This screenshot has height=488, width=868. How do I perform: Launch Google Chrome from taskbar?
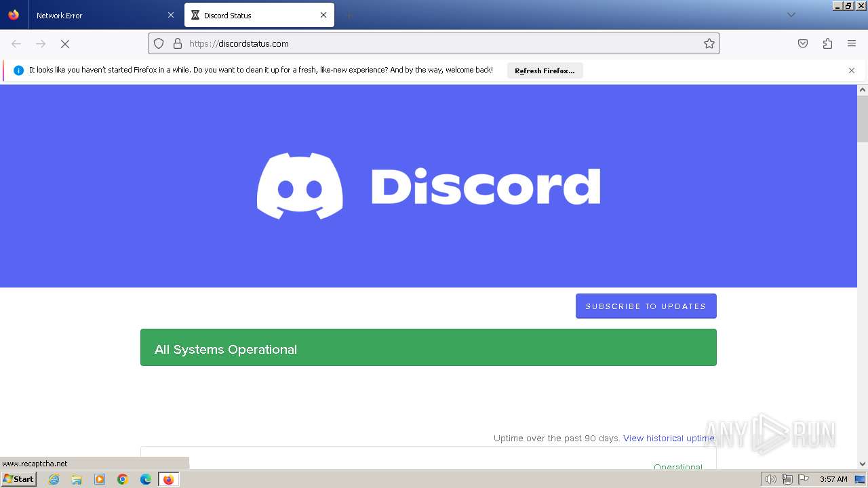[123, 479]
